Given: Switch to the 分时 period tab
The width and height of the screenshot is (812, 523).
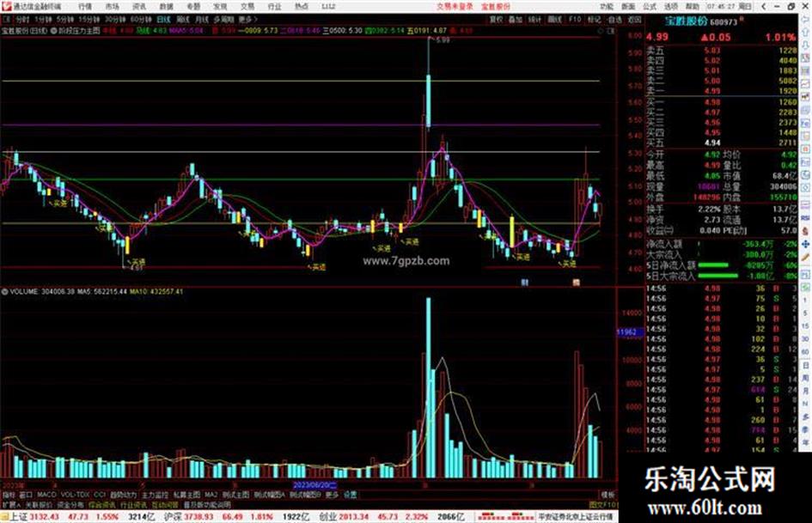Looking at the screenshot, I should [x=21, y=19].
